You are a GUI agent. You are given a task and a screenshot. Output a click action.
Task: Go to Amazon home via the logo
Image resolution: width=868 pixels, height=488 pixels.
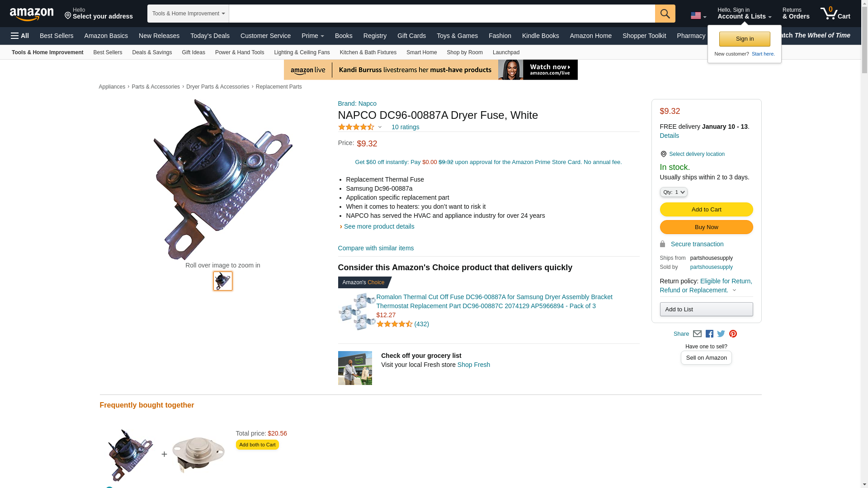click(32, 14)
